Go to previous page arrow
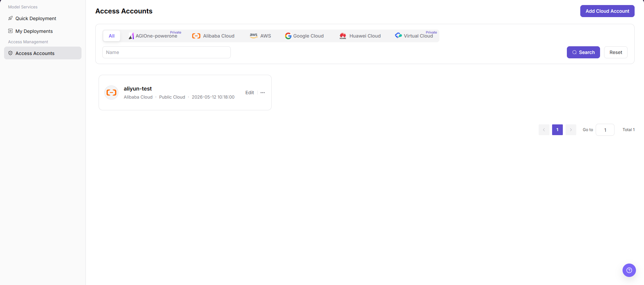The height and width of the screenshot is (285, 644). click(544, 130)
